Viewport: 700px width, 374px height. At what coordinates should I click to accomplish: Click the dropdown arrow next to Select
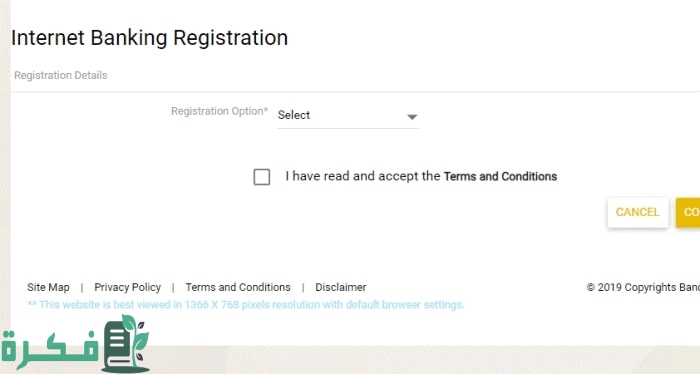[x=412, y=117]
